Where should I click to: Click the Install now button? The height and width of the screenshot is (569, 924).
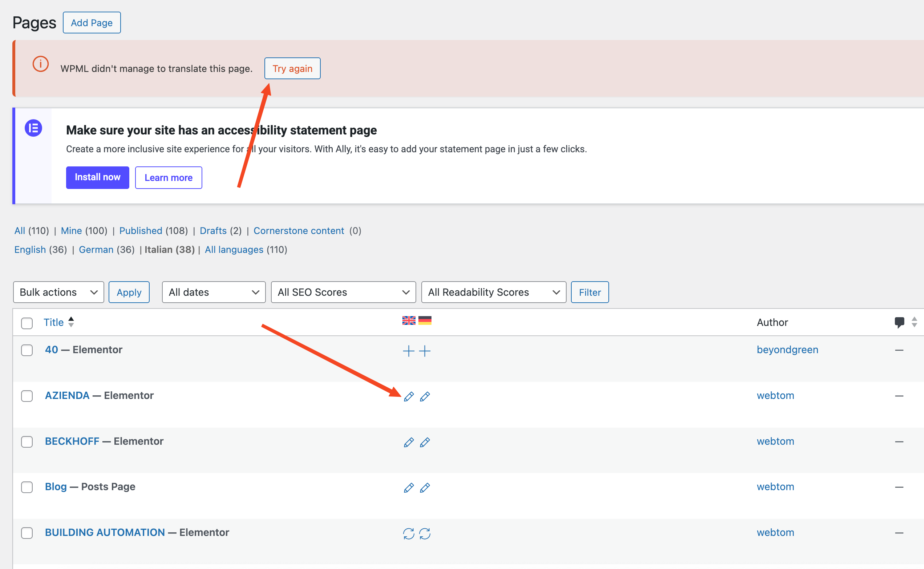(97, 177)
